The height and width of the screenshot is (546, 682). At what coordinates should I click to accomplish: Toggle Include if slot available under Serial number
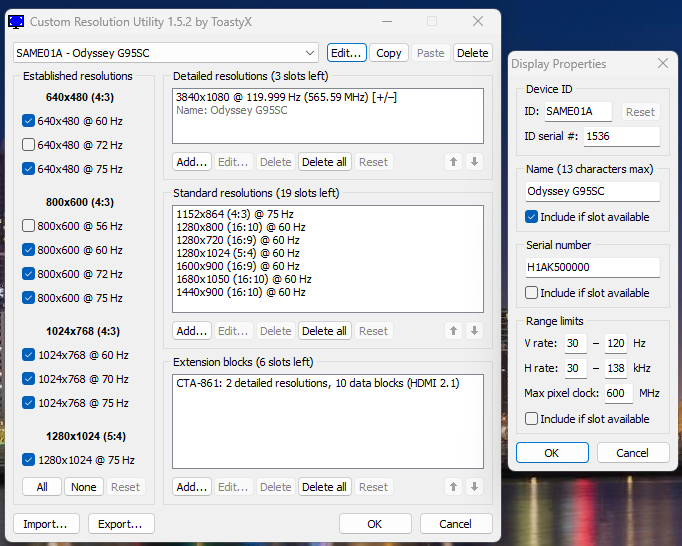532,293
